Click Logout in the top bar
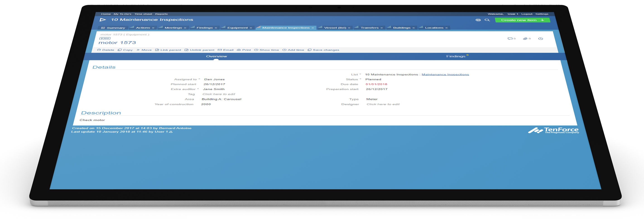This screenshot has height=219, width=644. (x=526, y=14)
